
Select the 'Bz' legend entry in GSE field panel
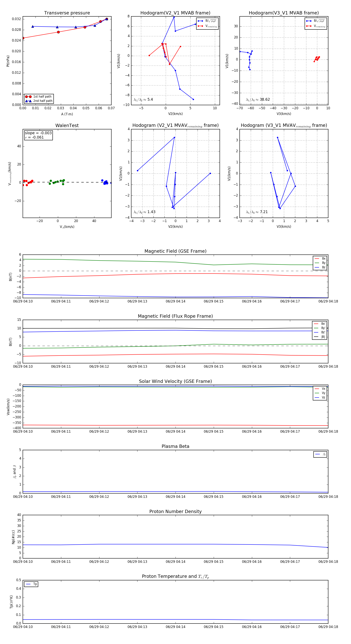320,267
